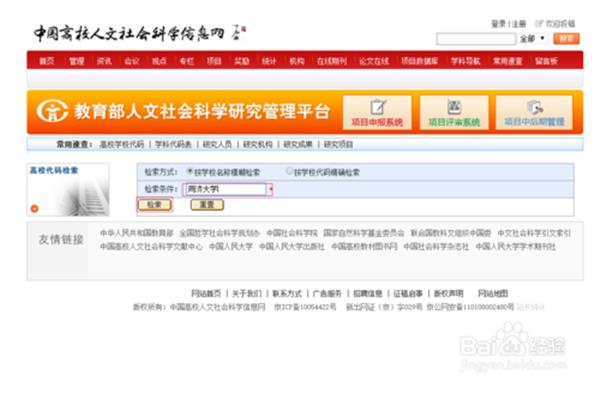Open 留言板 in the red navigation bar
This screenshot has width=600, height=400.
click(546, 61)
